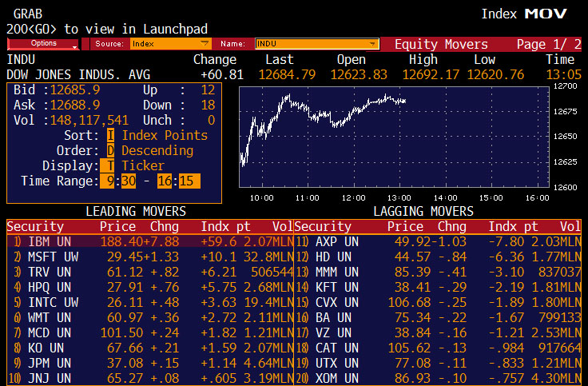Select the JPM UN row
The image size is (588, 386).
pyautogui.click(x=150, y=363)
